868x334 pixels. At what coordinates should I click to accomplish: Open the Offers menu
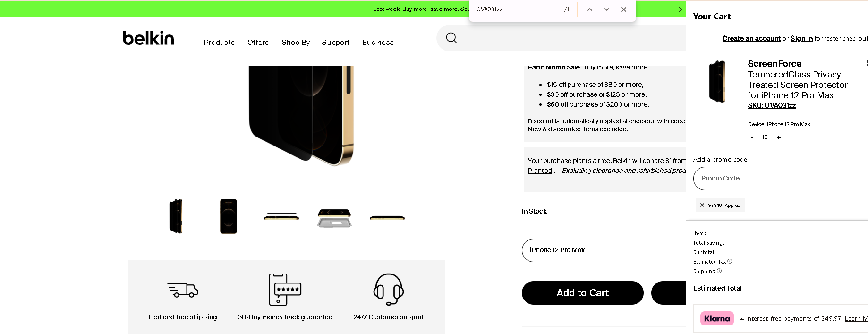click(258, 43)
